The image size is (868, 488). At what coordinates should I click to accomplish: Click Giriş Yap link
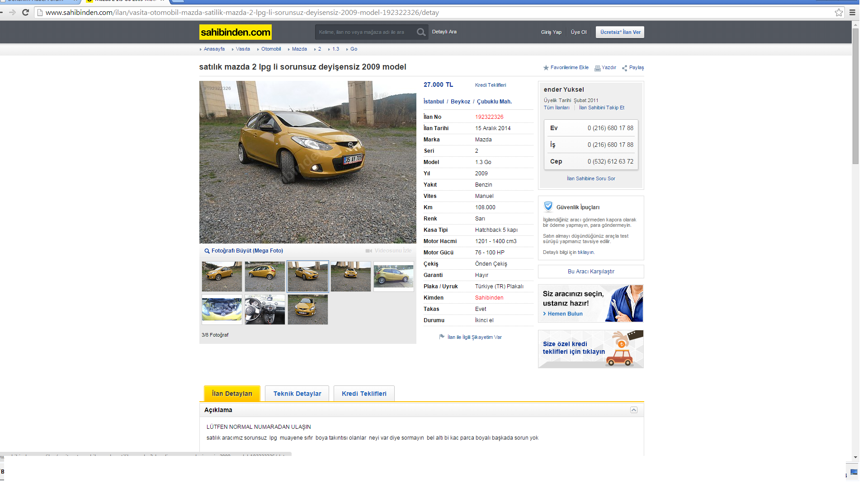551,32
